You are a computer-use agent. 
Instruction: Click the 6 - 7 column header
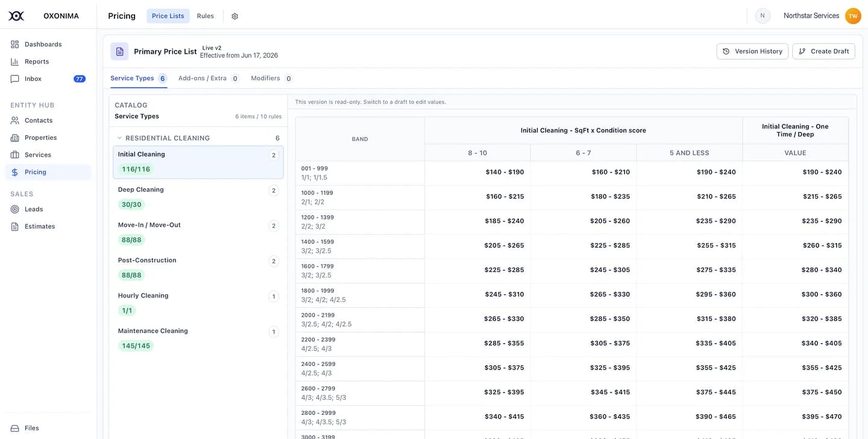point(583,153)
